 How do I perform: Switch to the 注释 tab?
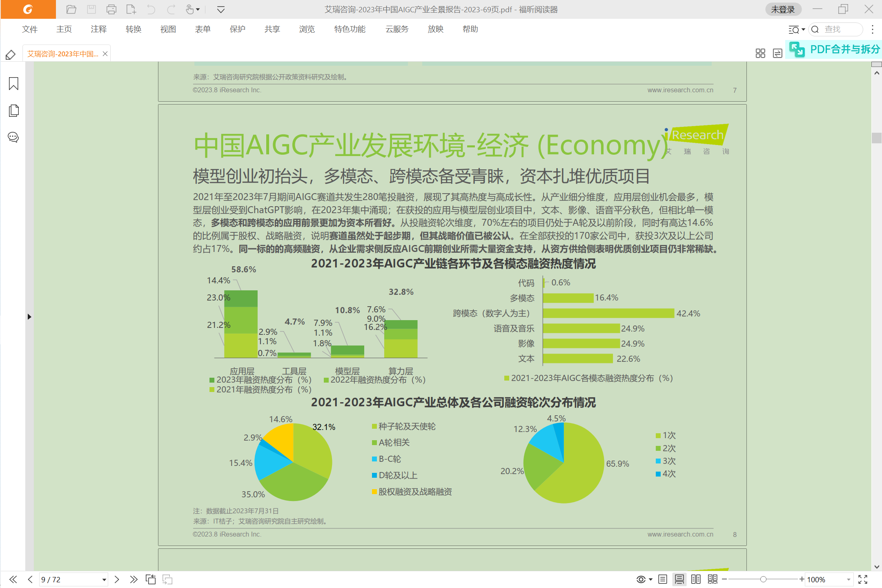pos(99,29)
